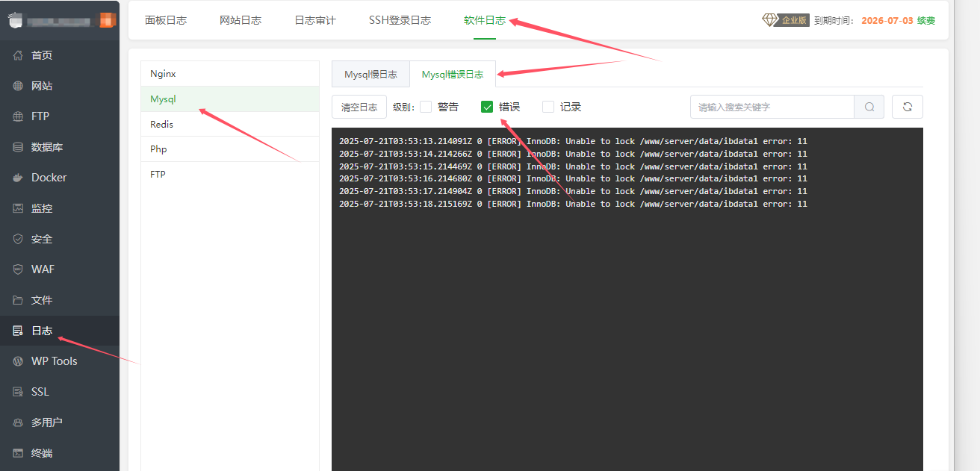The image size is (980, 471).
Task: Click the 03:53:18 error log line
Action: [x=573, y=204]
